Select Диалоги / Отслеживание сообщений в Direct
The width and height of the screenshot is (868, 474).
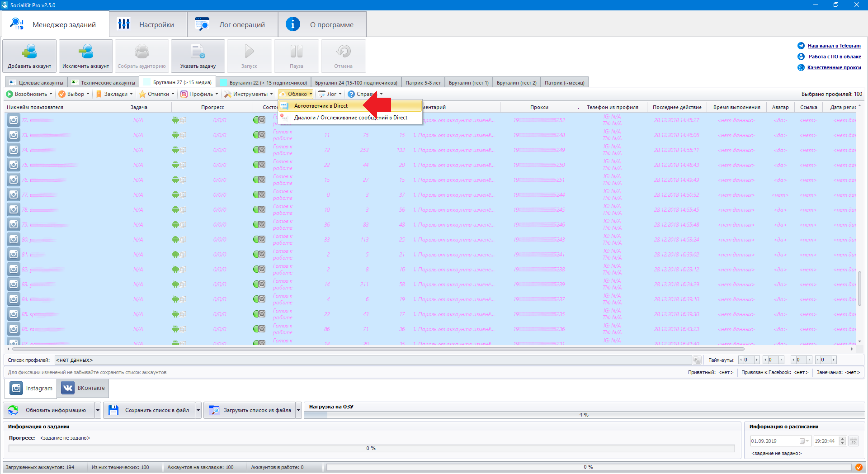click(350, 118)
